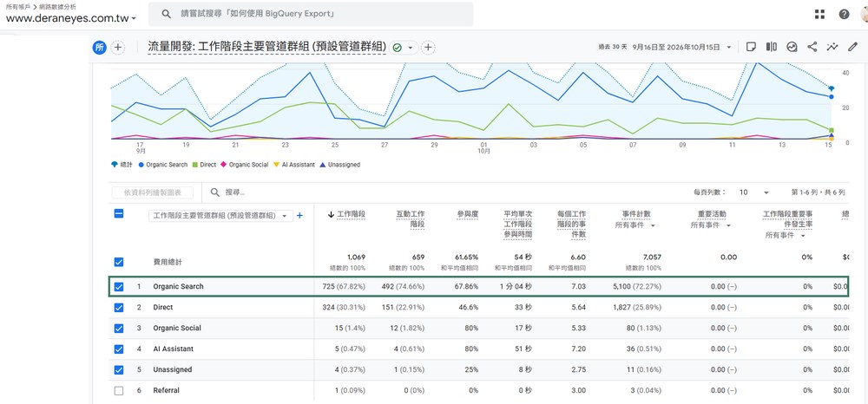Open the 工作階段主要管道群組 dimension dropdown
Screen dimensions: 868x404
[220, 216]
